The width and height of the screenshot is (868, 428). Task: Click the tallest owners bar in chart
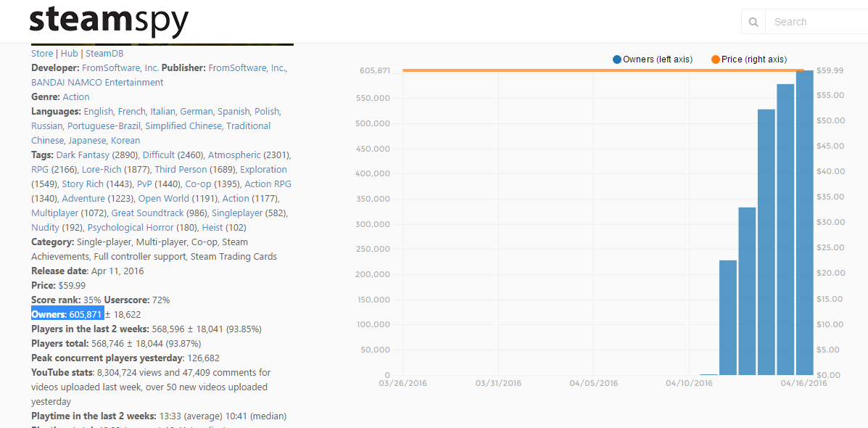(x=805, y=223)
